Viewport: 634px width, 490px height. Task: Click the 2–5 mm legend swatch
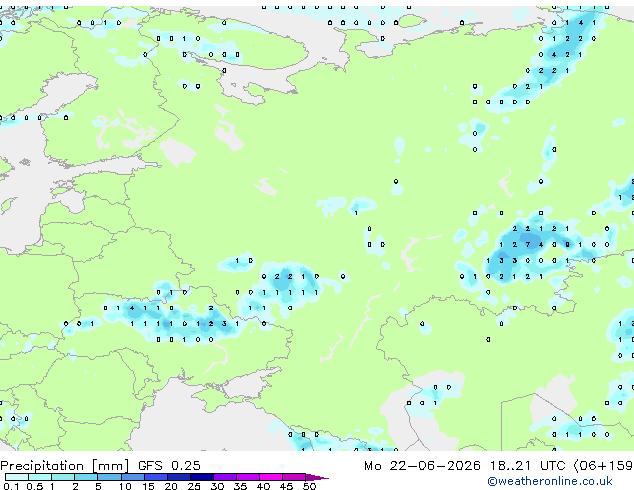click(86, 477)
